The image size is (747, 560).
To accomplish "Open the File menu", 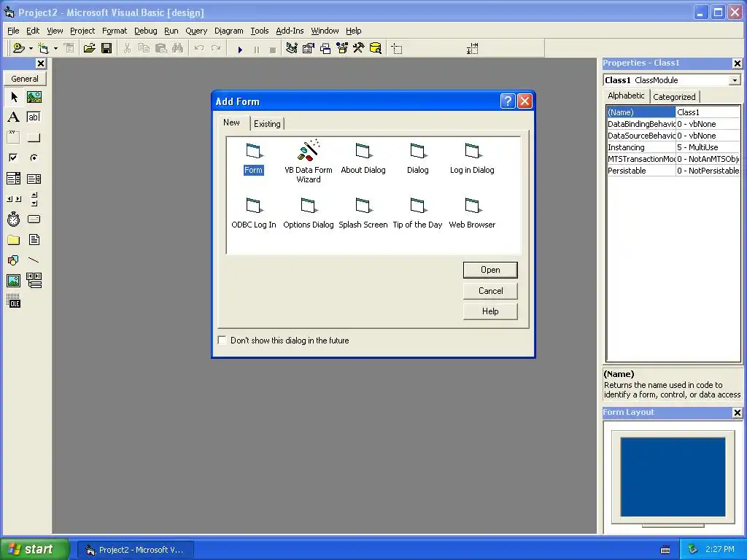I will [13, 31].
